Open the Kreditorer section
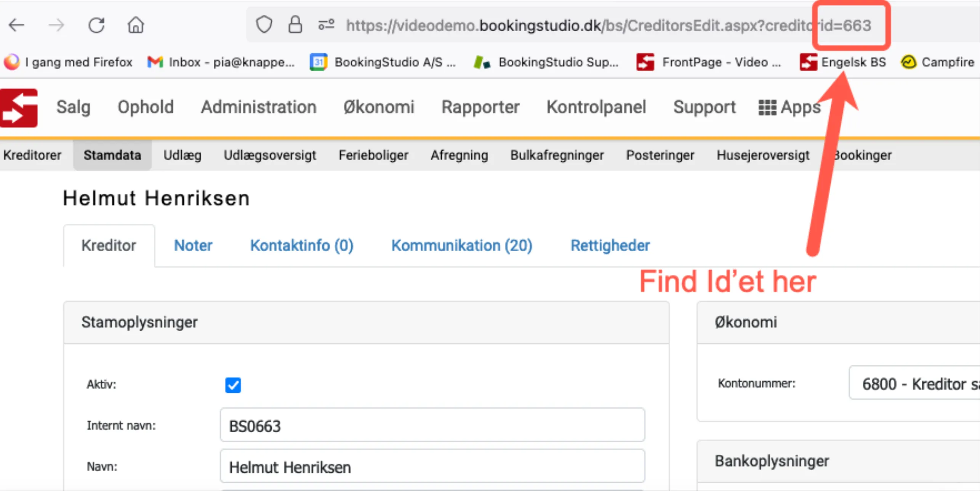The height and width of the screenshot is (491, 980). (33, 155)
